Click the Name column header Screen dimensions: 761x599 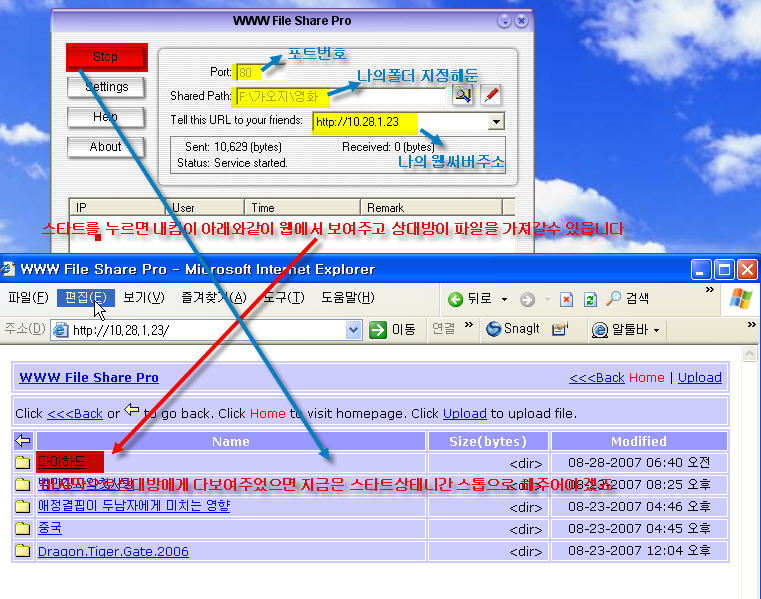tap(231, 441)
